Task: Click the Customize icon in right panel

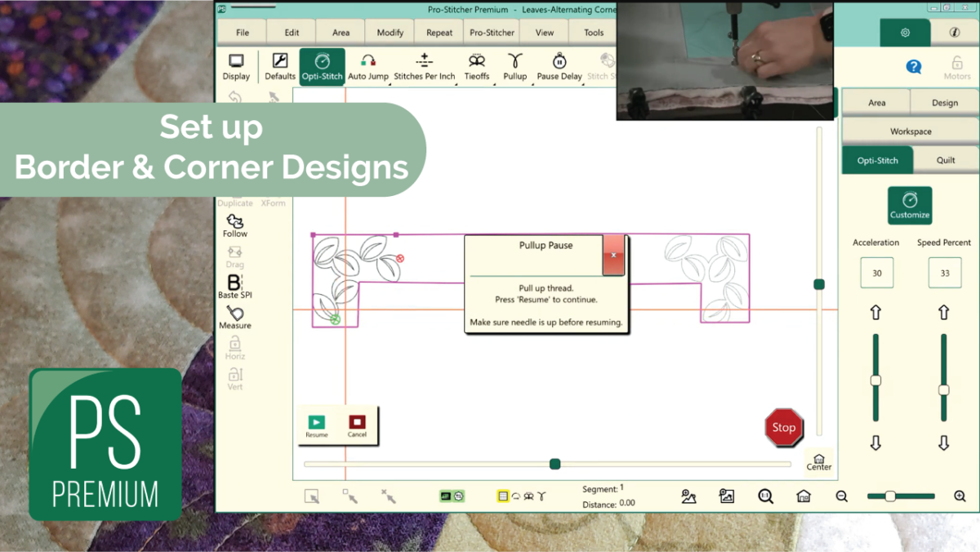Action: 909,205
